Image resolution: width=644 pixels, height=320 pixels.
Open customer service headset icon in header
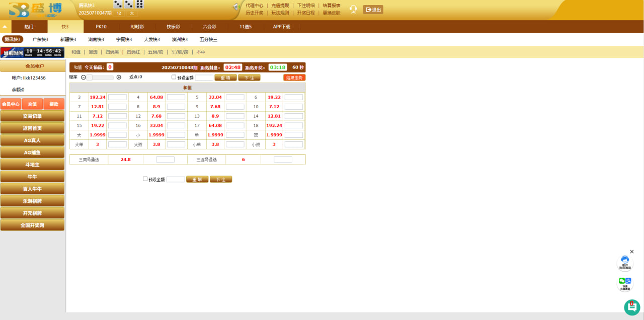point(353,9)
